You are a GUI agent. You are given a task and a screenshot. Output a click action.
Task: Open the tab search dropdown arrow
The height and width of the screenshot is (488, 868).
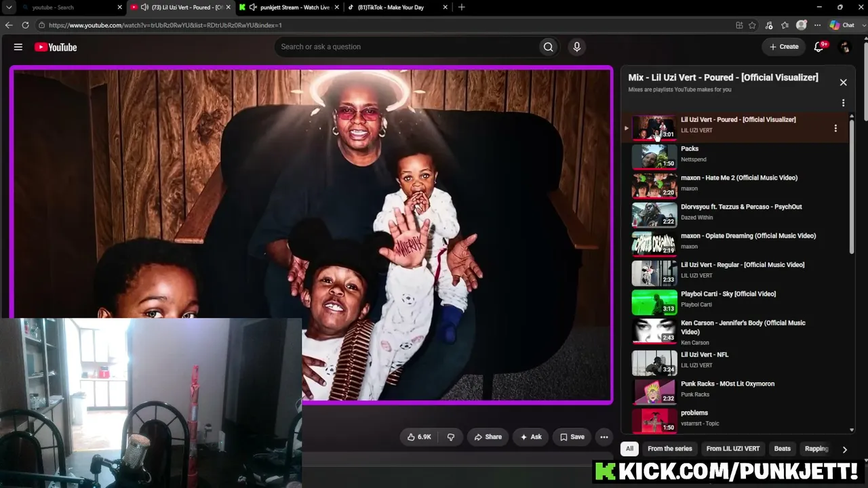coord(9,7)
